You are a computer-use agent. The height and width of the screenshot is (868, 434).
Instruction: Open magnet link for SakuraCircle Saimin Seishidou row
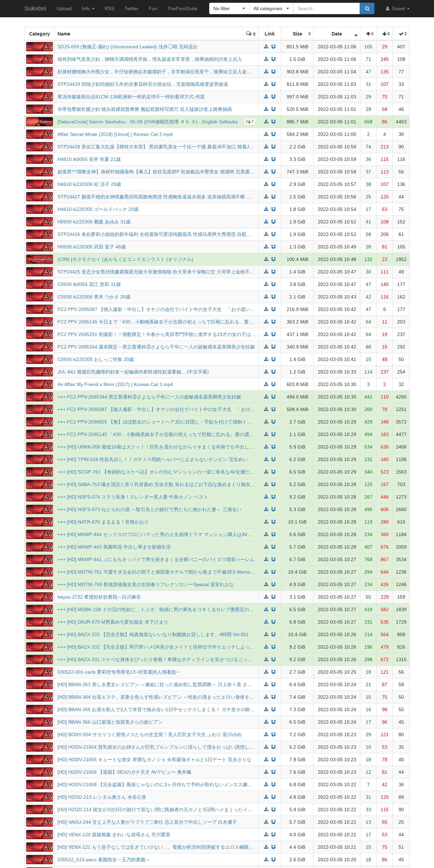[273, 122]
